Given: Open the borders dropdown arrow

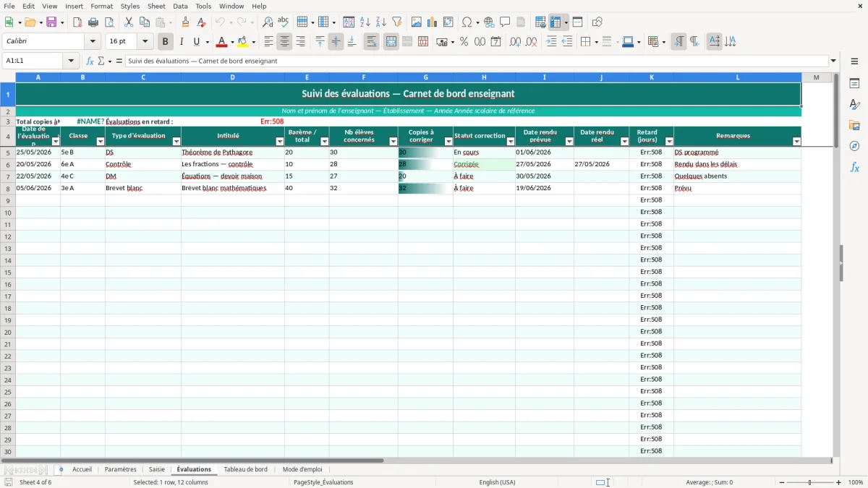Looking at the screenshot, I should [x=595, y=42].
